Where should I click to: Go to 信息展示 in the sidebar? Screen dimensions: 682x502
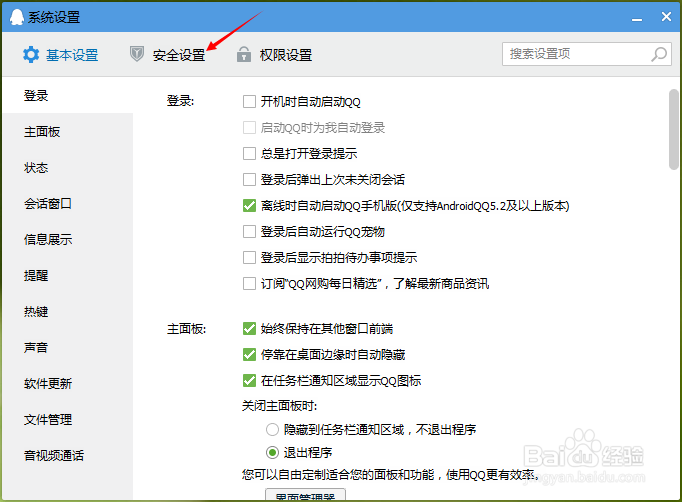(67, 239)
